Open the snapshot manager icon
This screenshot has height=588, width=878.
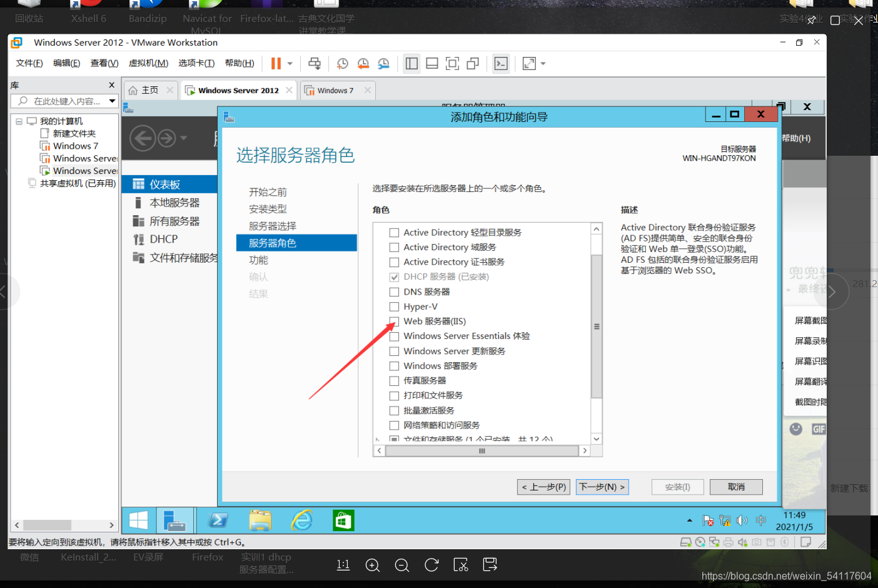tap(383, 63)
